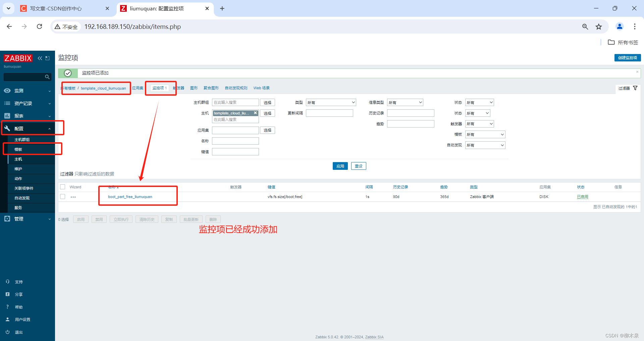
Task: Open the 应用集 tab
Action: (138, 88)
